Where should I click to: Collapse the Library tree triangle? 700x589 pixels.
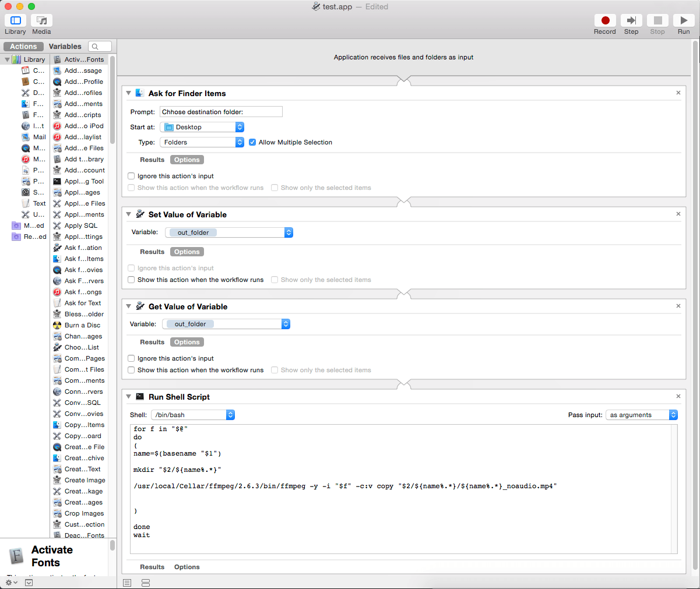coord(7,59)
